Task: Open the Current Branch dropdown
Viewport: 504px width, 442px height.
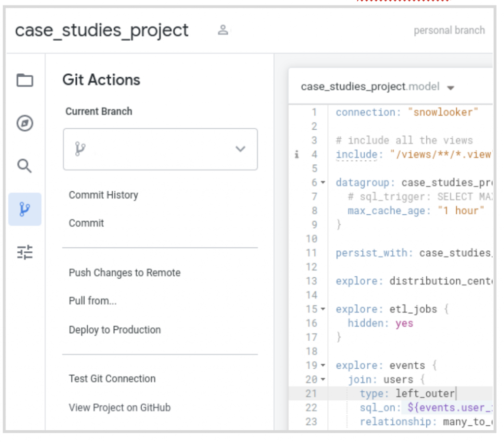Action: (x=240, y=149)
